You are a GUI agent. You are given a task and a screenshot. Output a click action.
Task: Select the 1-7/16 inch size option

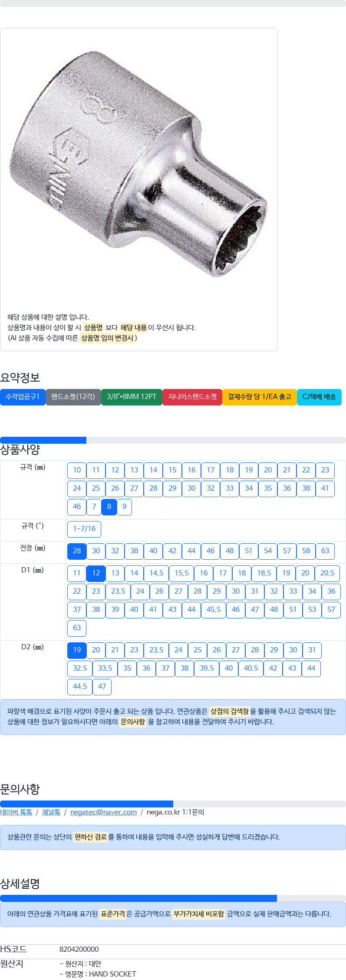click(84, 529)
